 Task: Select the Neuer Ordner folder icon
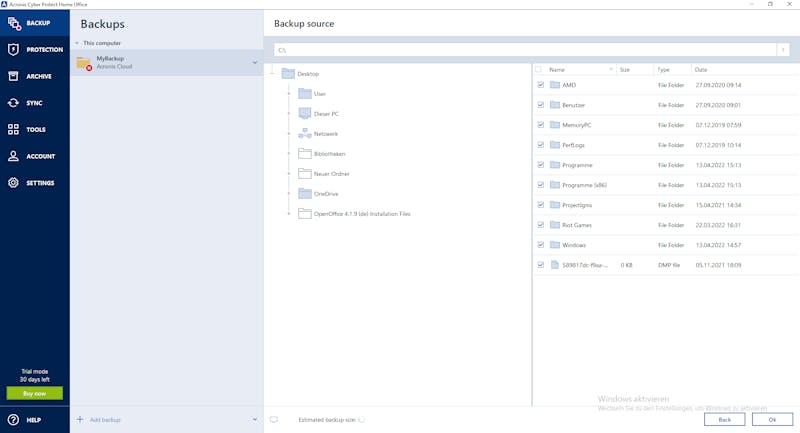[x=305, y=173]
